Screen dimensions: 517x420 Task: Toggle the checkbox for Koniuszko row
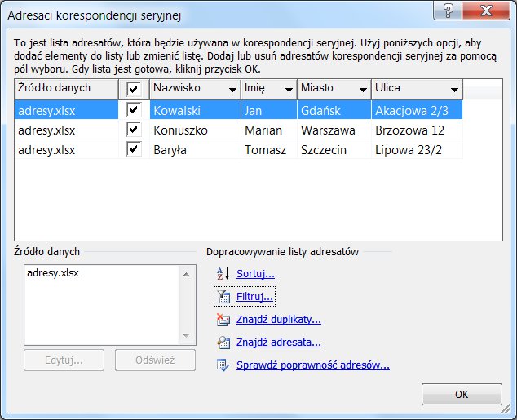(134, 130)
